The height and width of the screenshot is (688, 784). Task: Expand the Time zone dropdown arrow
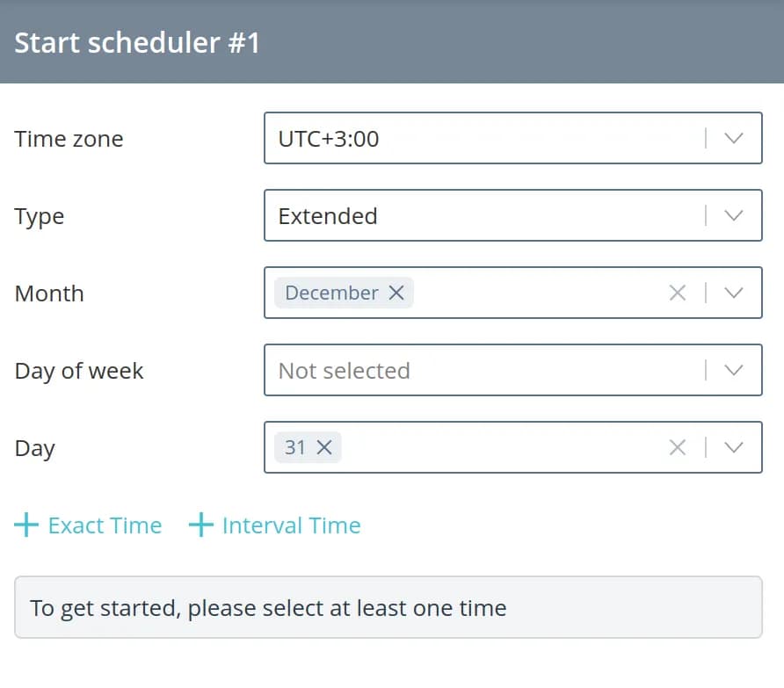pos(734,138)
